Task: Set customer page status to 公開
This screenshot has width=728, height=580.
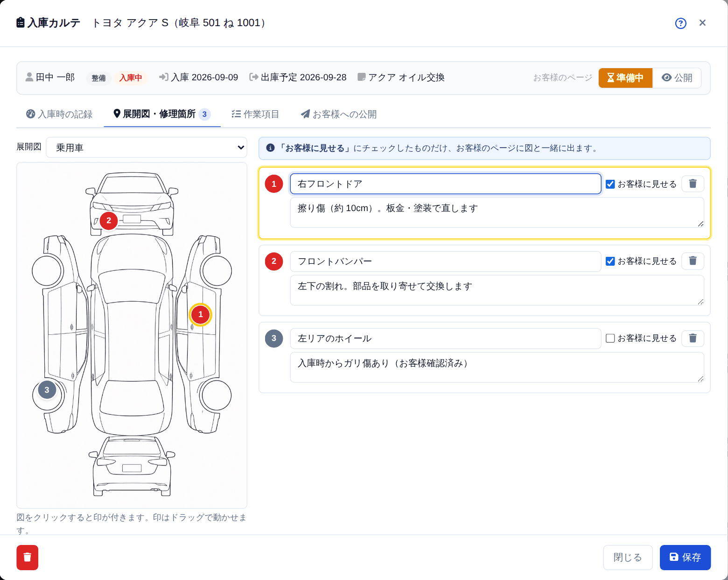Action: tap(677, 78)
